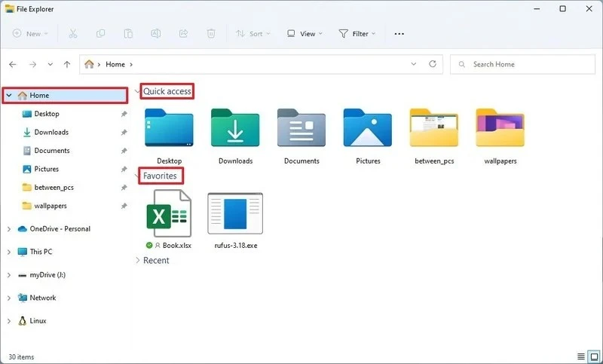Screen dimensions: 603x364
Task: Expand the Recent section
Action: pyautogui.click(x=138, y=261)
